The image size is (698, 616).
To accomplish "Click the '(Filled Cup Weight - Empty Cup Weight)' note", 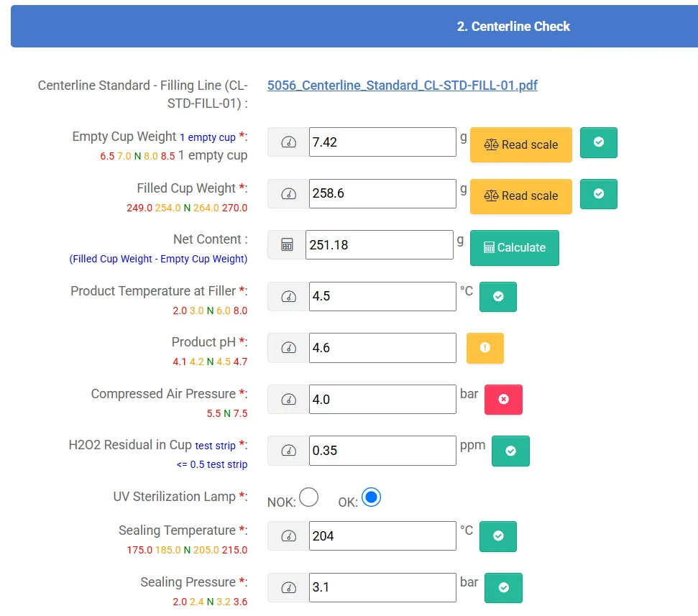I will 158,259.
